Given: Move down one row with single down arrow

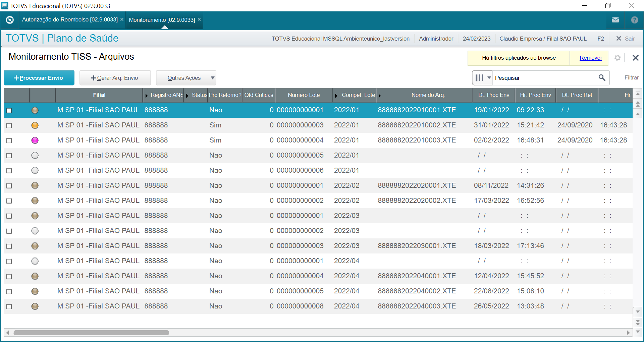Looking at the screenshot, I should [638, 312].
